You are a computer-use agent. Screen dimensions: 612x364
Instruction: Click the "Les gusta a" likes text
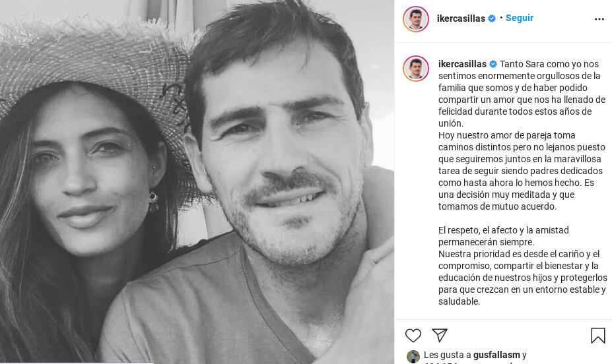pyautogui.click(x=447, y=355)
